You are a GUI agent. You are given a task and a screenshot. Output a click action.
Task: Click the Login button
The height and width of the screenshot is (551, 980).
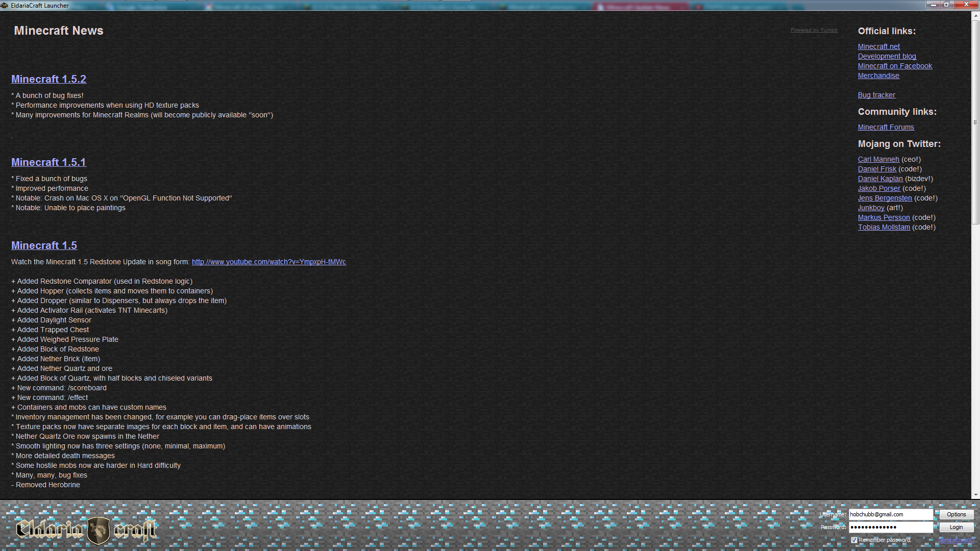956,527
